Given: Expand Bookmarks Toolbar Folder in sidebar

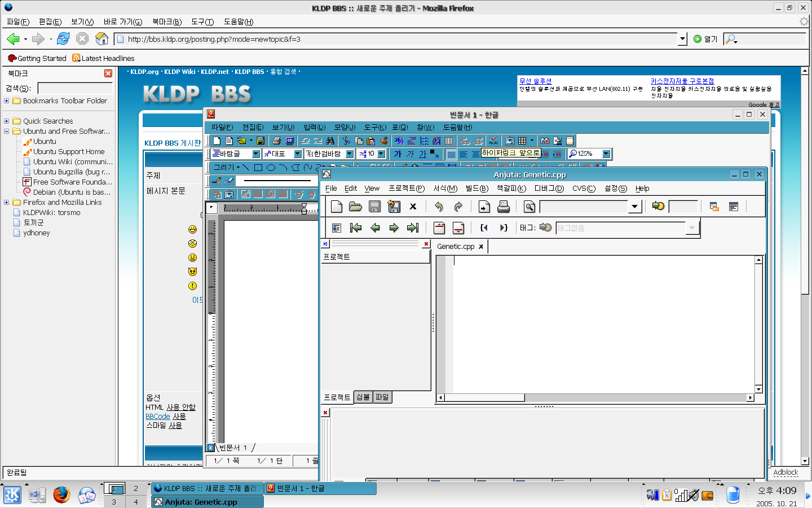Looking at the screenshot, I should 7,100.
